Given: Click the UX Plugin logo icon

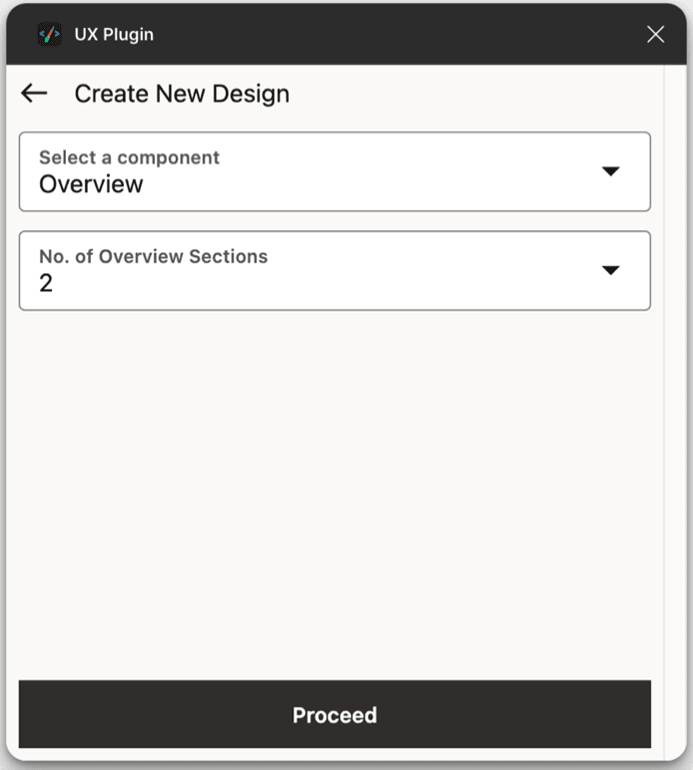Looking at the screenshot, I should (x=49, y=35).
